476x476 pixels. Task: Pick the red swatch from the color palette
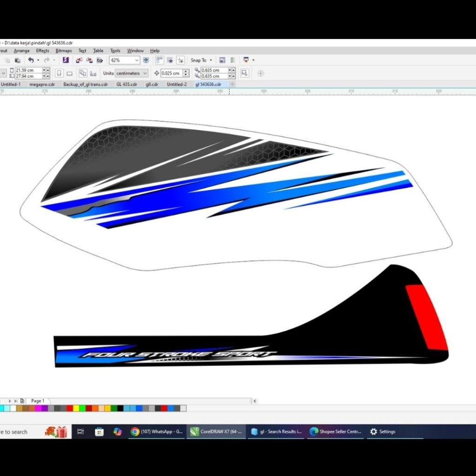coord(69,408)
